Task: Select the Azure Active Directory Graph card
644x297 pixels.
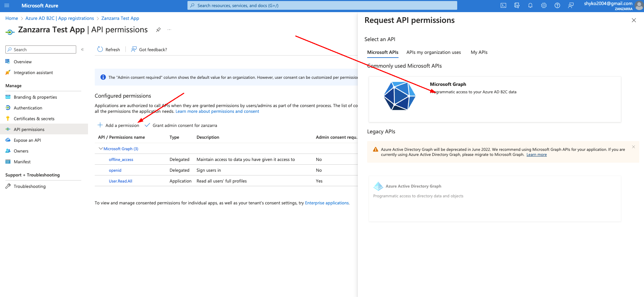Action: pos(495,198)
